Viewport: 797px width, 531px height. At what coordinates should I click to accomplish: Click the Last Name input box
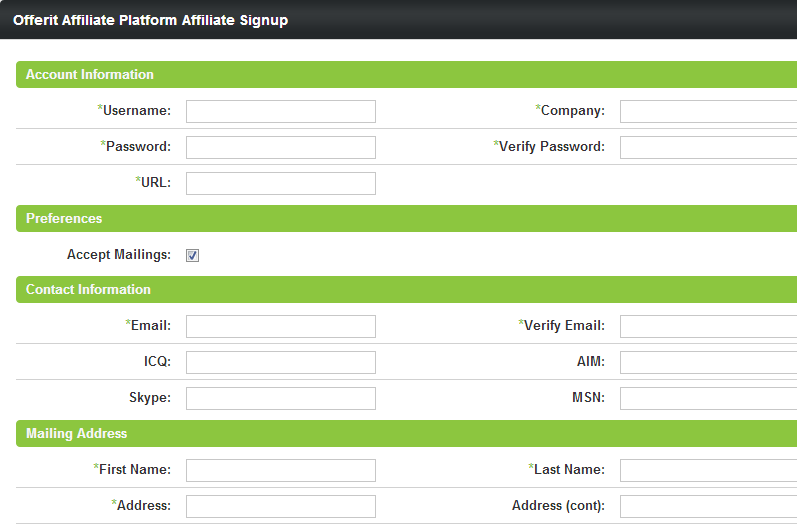pyautogui.click(x=708, y=470)
